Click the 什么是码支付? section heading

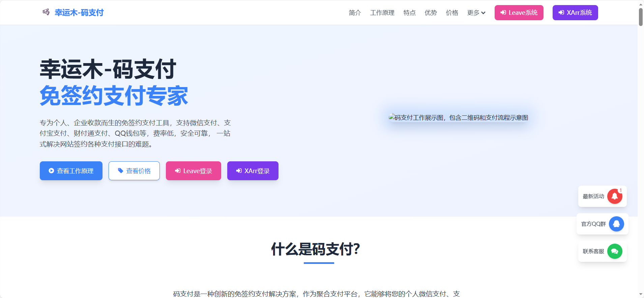click(x=316, y=249)
